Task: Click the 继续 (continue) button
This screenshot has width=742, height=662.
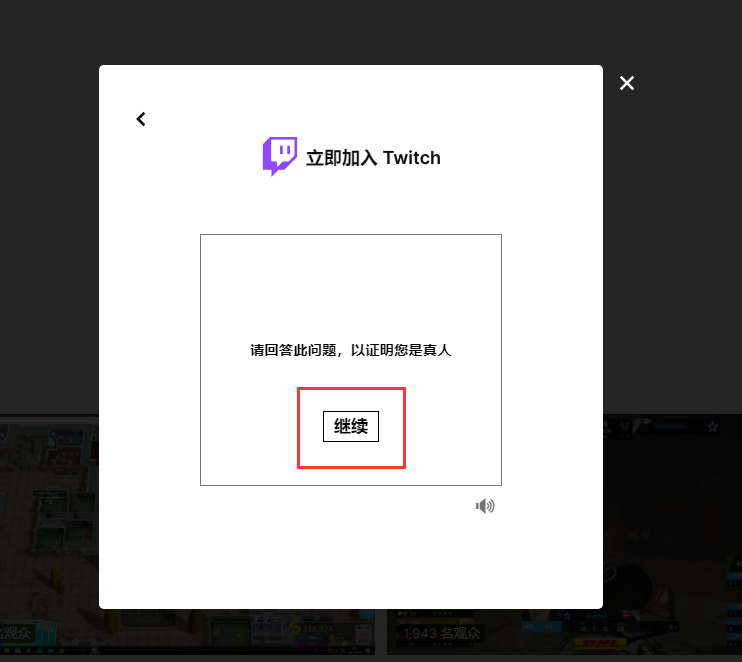Action: [351, 426]
